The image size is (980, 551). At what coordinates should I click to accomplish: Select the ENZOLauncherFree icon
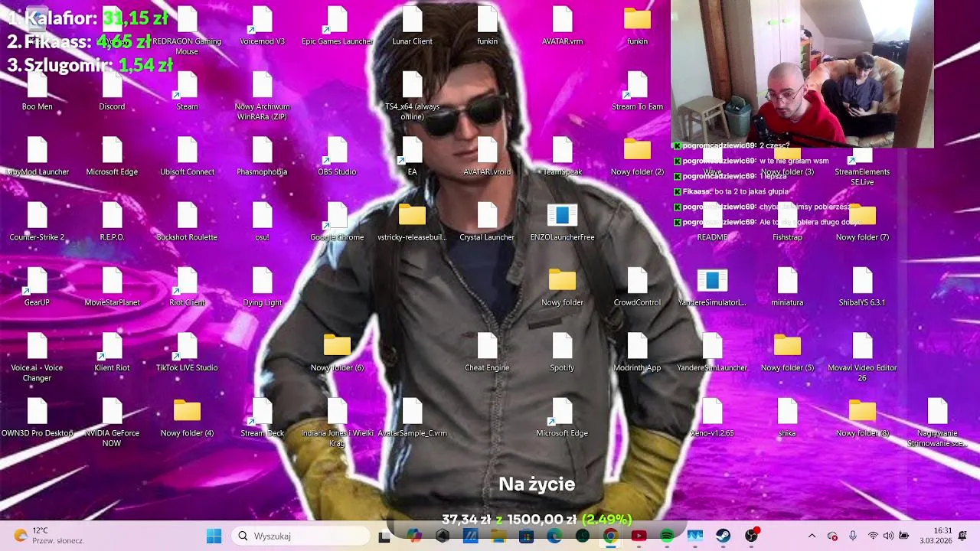(x=562, y=221)
